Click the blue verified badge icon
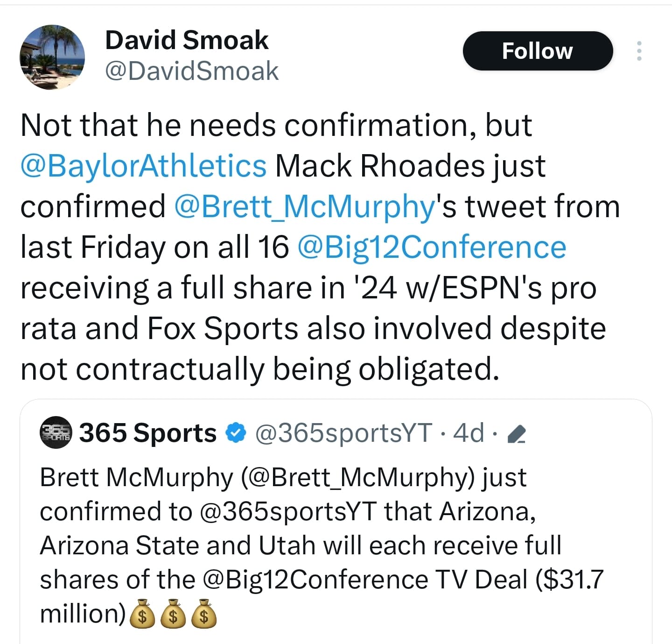Screen dimensions: 672x644 236,432
